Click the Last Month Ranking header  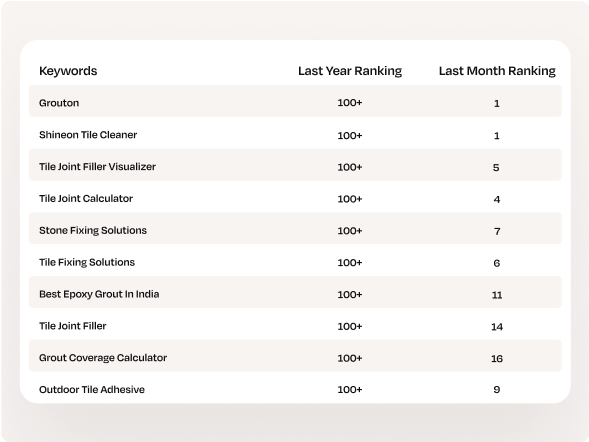(497, 71)
